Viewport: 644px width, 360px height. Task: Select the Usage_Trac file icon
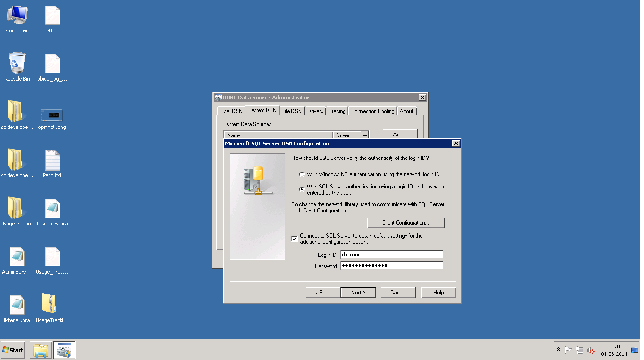pyautogui.click(x=52, y=260)
